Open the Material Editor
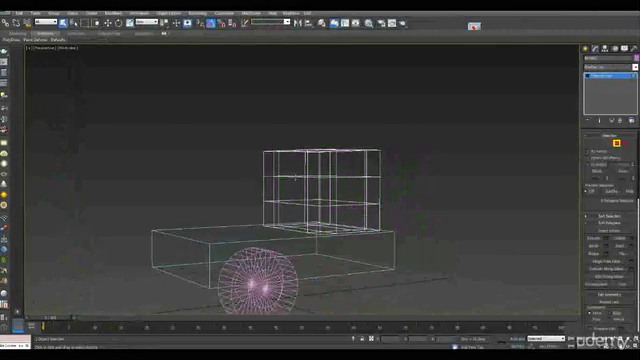The image size is (640, 360). pos(369,23)
